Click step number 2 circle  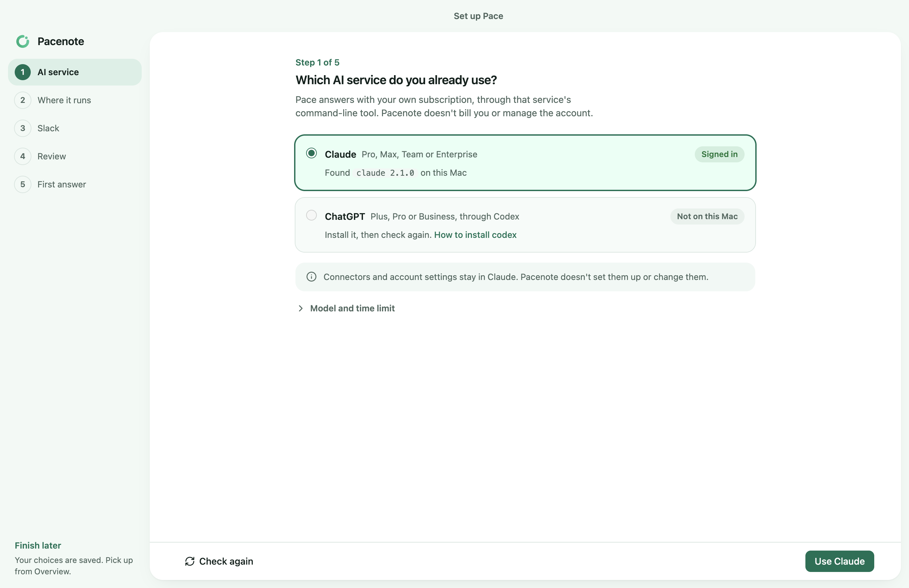point(22,100)
